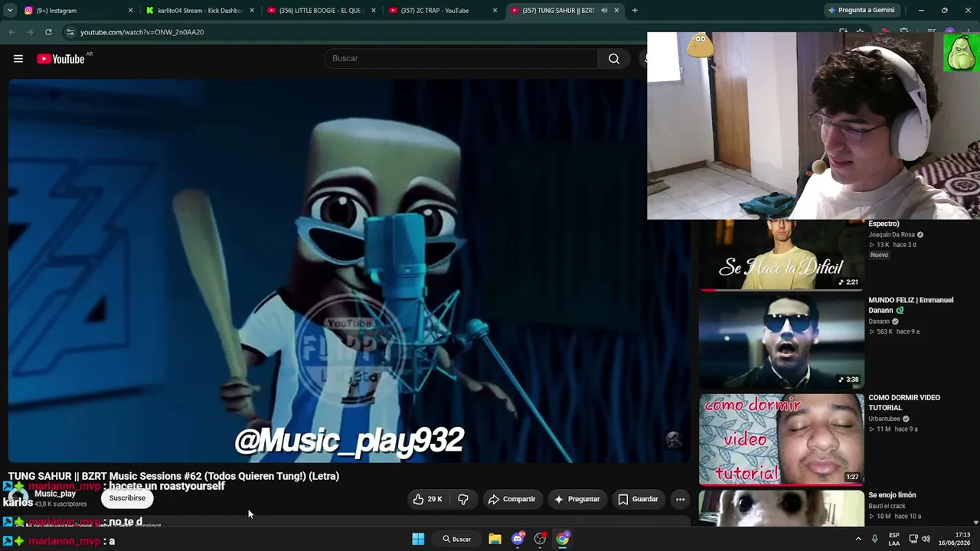Go forward with the browser forward arrow
Viewport: 980px width, 551px height.
(x=30, y=32)
